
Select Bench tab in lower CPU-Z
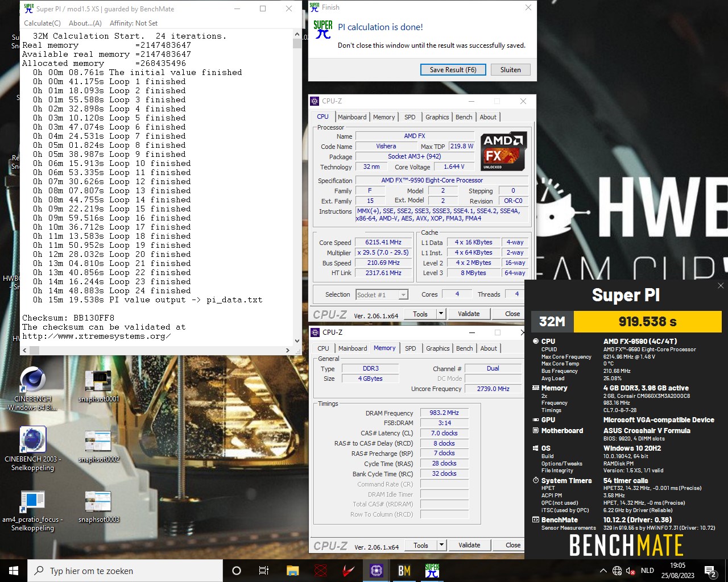click(464, 348)
